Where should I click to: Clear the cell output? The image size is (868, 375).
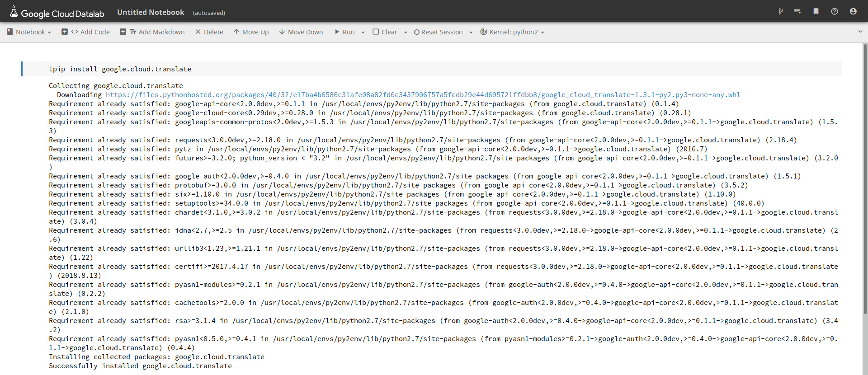coord(385,32)
